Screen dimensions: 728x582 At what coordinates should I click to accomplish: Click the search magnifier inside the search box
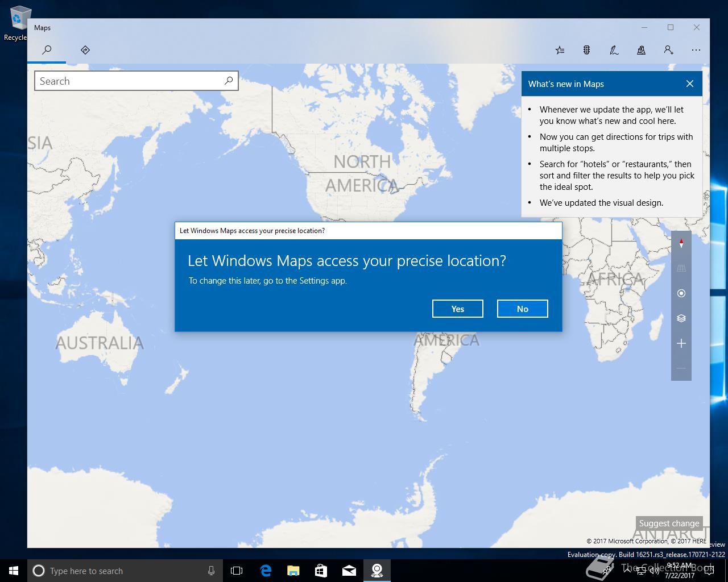(229, 81)
